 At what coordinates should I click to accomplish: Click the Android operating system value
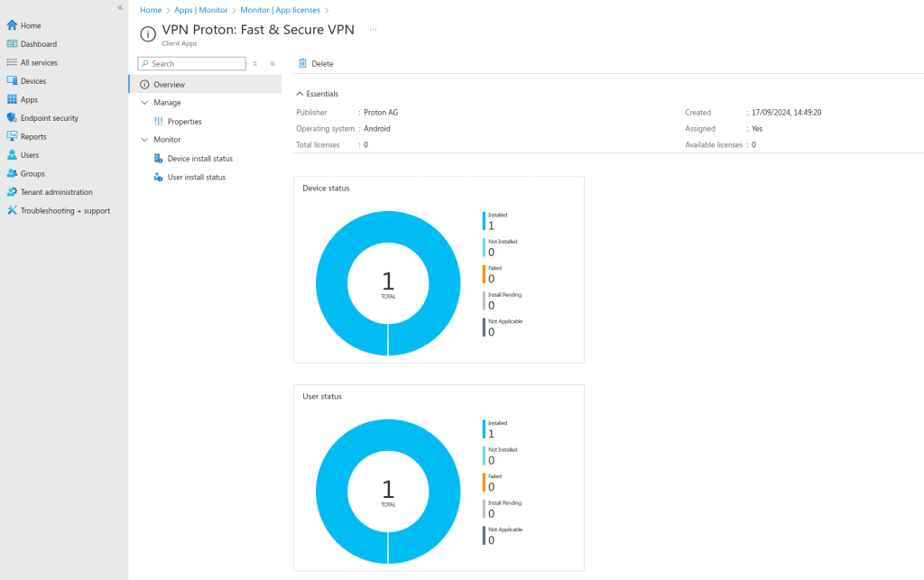pos(377,128)
